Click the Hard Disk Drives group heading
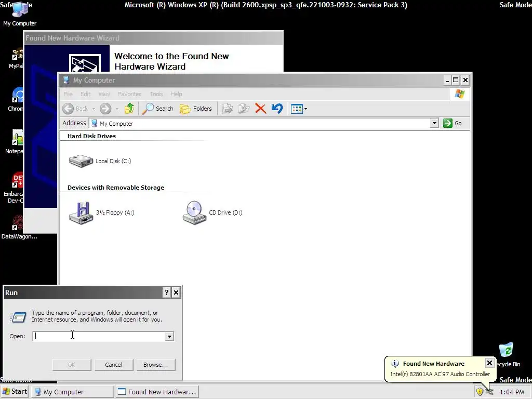 91,136
